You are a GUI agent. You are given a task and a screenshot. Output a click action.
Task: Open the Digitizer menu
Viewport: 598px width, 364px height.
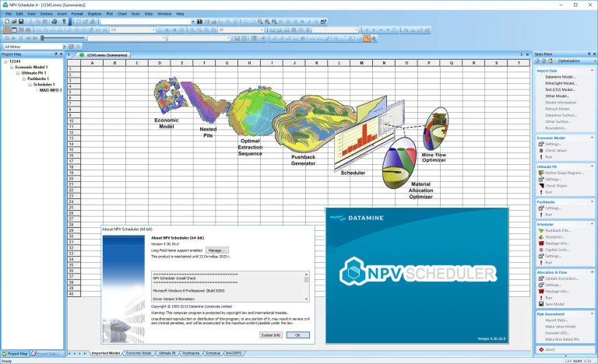pos(94,14)
